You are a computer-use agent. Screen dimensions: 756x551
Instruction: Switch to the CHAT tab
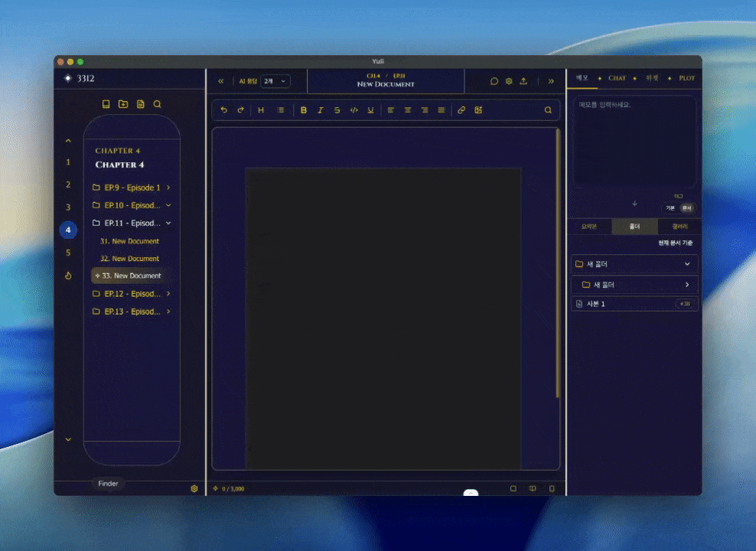coord(617,78)
